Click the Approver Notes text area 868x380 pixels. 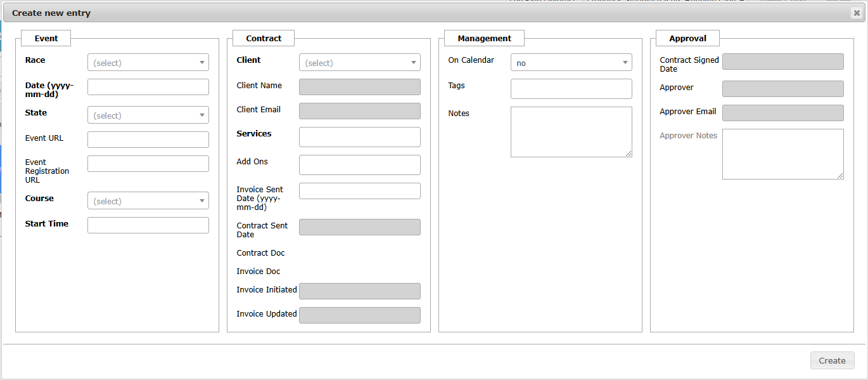tap(783, 154)
